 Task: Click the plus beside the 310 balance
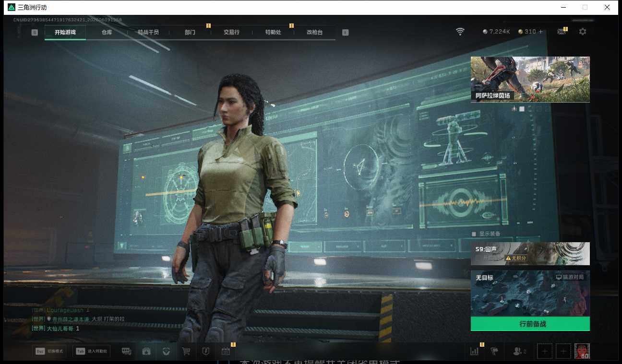pyautogui.click(x=541, y=32)
